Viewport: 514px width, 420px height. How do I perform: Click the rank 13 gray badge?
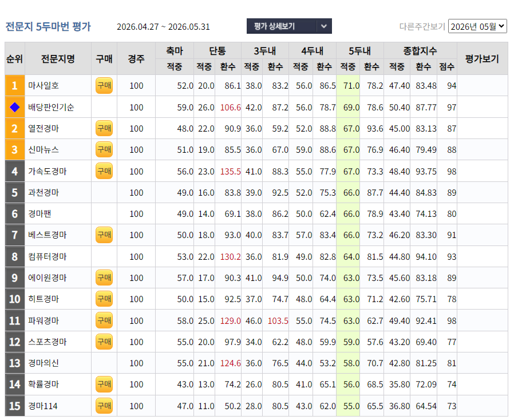15,363
